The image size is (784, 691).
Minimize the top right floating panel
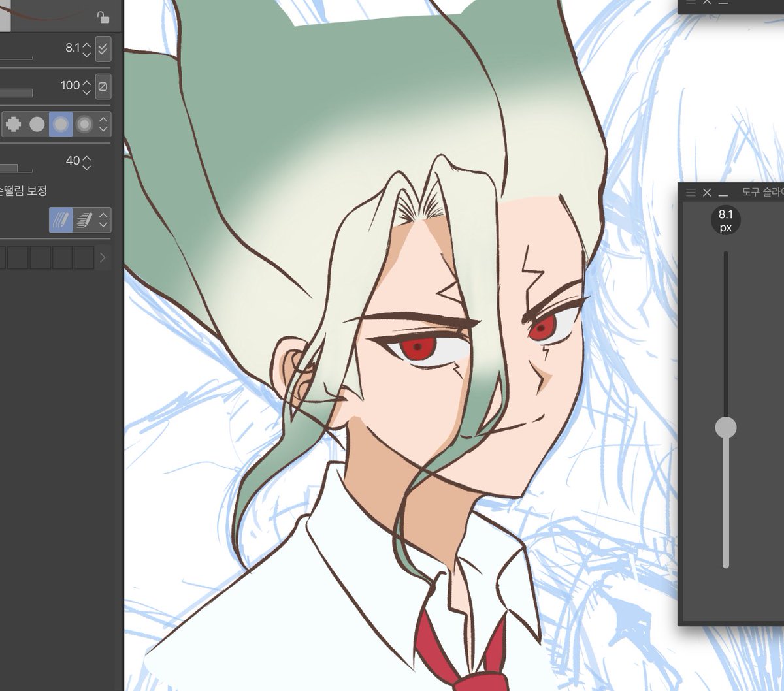723,3
